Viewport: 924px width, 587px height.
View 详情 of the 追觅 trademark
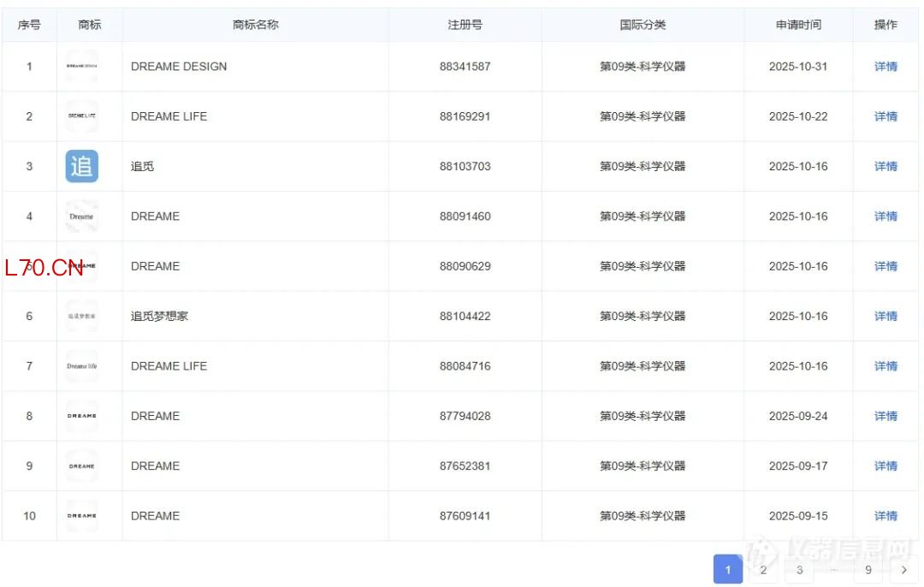[x=885, y=167]
